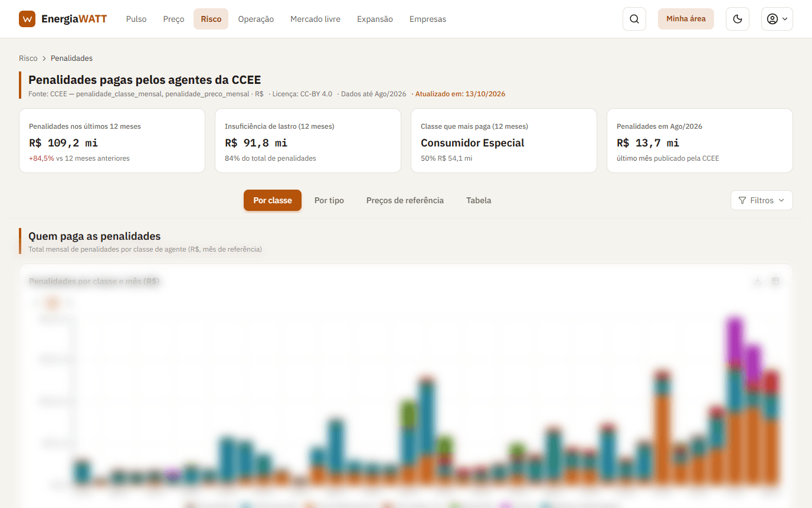Click the R$ 109,2 mi value
This screenshot has width=812, height=508.
pyautogui.click(x=63, y=143)
